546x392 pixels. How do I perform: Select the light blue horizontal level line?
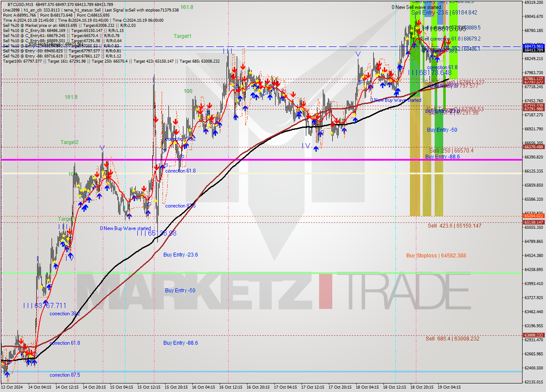(x=261, y=372)
